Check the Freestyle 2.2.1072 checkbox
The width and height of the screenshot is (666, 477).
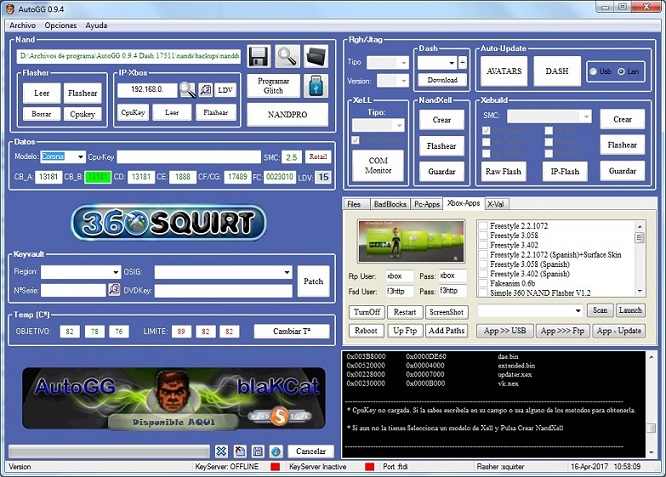[x=483, y=227]
